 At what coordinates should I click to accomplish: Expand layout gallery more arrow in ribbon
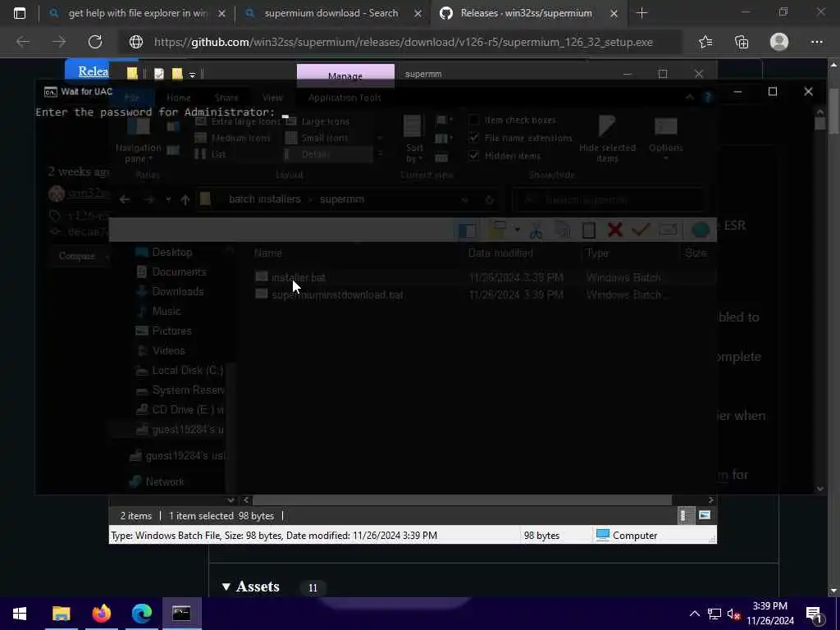coord(380,154)
